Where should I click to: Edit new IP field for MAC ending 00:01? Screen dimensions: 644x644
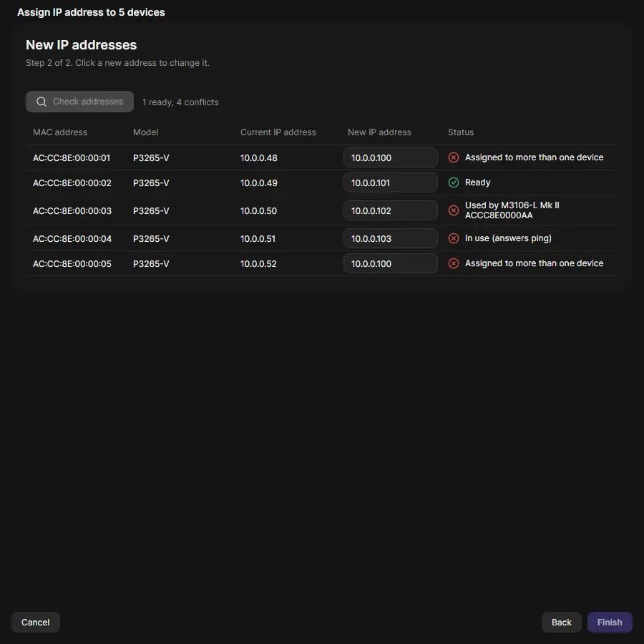390,157
